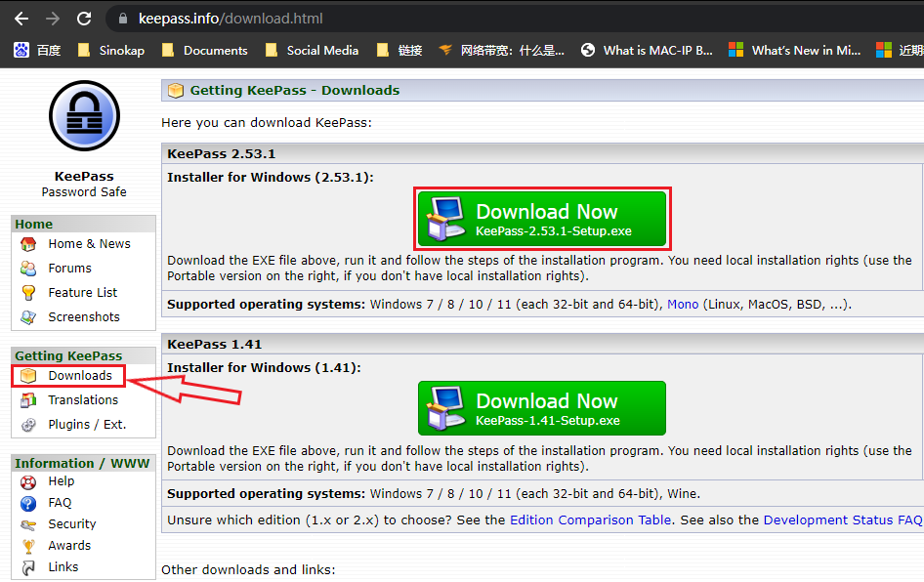
Task: Click the browser back arrow
Action: [x=21, y=19]
